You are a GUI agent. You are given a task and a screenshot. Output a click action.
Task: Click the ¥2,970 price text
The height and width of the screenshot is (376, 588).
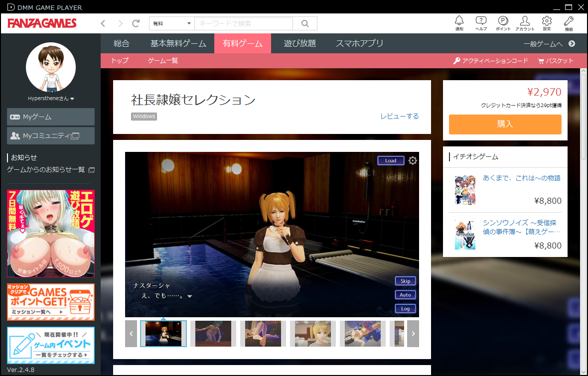544,92
